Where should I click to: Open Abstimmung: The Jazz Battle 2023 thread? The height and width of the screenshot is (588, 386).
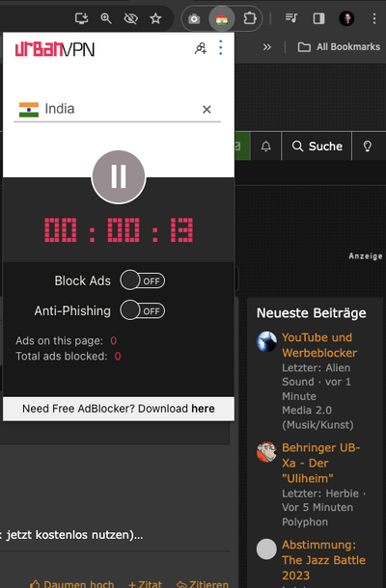[323, 560]
